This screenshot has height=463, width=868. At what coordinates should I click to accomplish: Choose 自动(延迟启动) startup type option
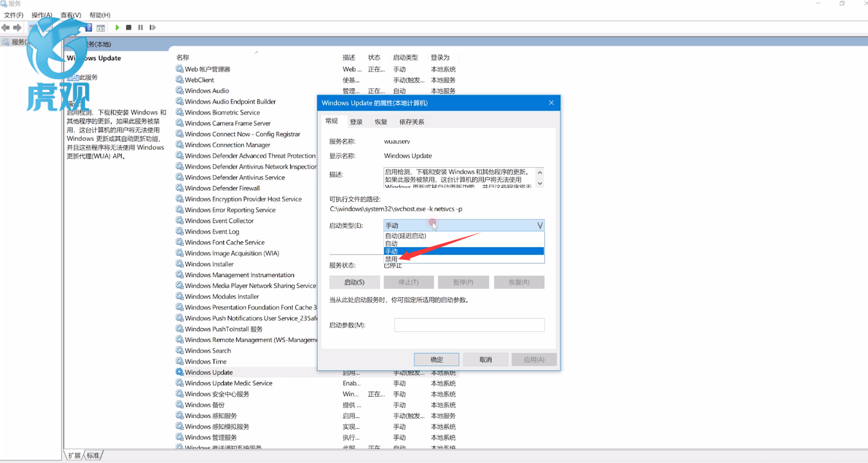[464, 236]
